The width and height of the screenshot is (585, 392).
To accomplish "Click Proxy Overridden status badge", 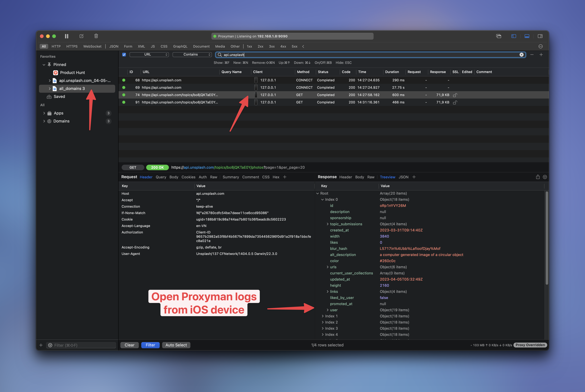I will pyautogui.click(x=530, y=345).
